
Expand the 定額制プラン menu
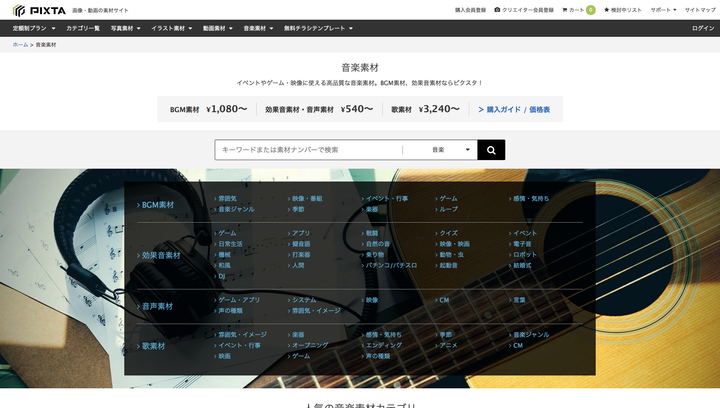34,28
